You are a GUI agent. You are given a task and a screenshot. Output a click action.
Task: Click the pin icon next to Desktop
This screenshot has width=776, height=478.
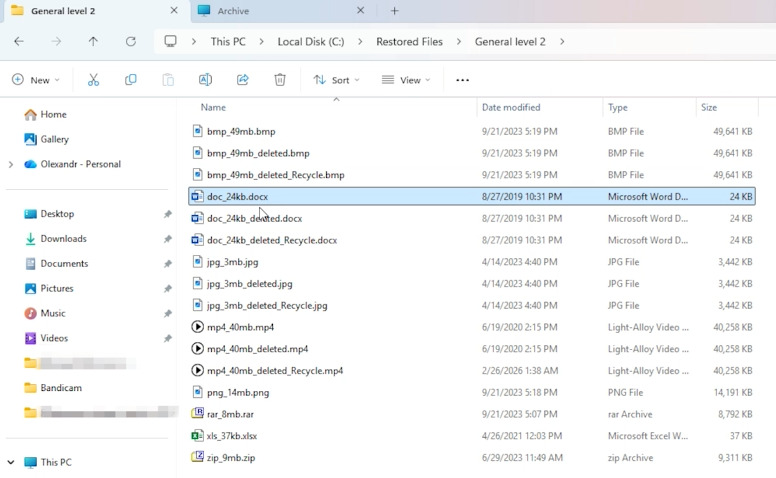[168, 214]
